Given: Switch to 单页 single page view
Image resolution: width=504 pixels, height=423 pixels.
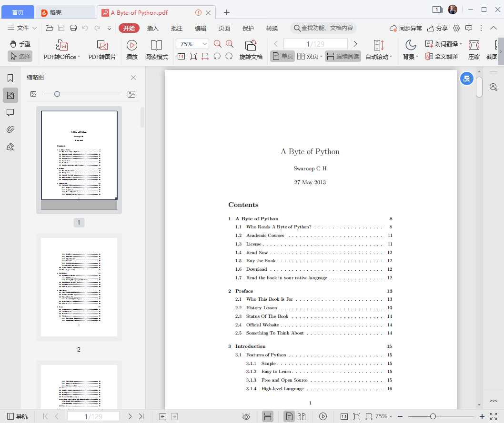Looking at the screenshot, I should pyautogui.click(x=282, y=57).
